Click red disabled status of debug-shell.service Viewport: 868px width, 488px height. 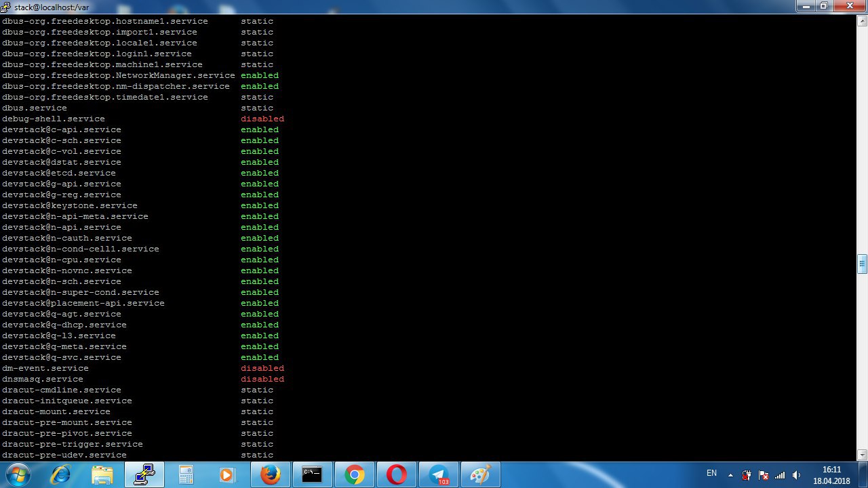click(262, 119)
